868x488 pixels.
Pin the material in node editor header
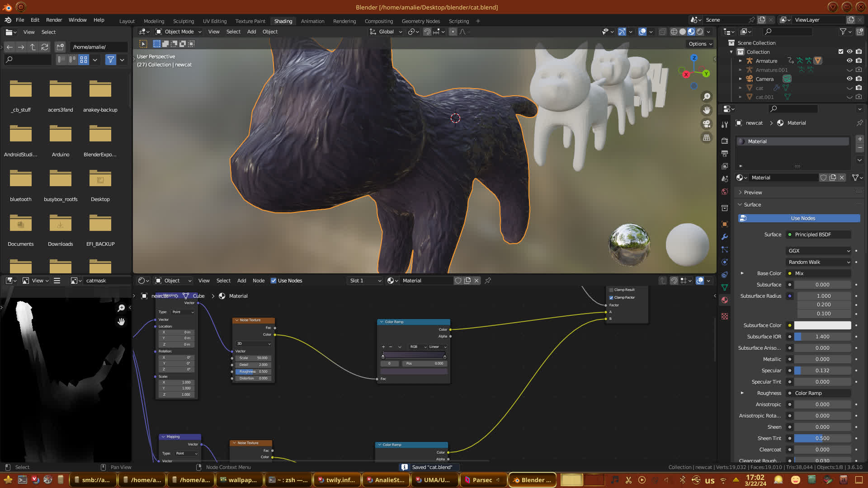488,281
